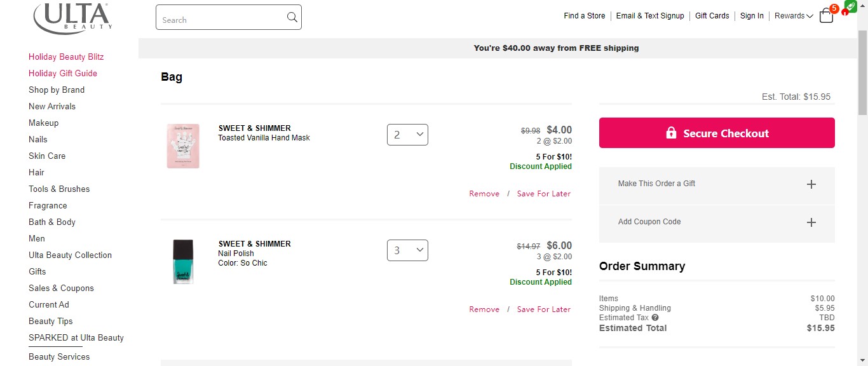868x366 pixels.
Task: Select Shop by Brand in sidebar
Action: pyautogui.click(x=57, y=90)
